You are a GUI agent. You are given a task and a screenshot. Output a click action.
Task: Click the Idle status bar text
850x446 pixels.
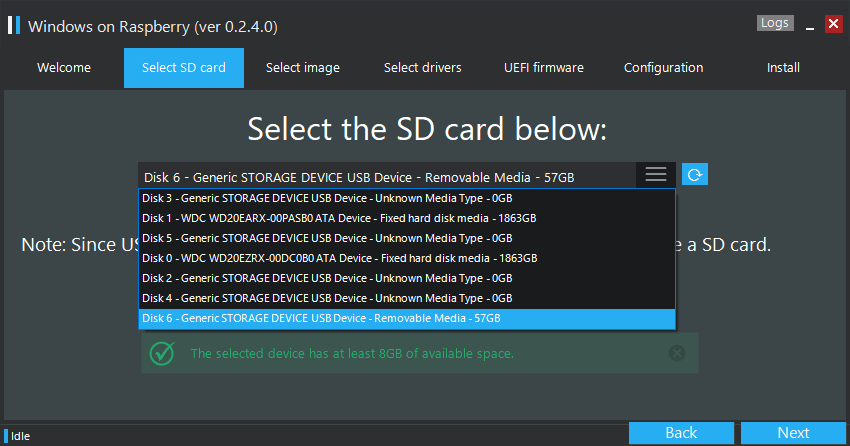click(21, 436)
